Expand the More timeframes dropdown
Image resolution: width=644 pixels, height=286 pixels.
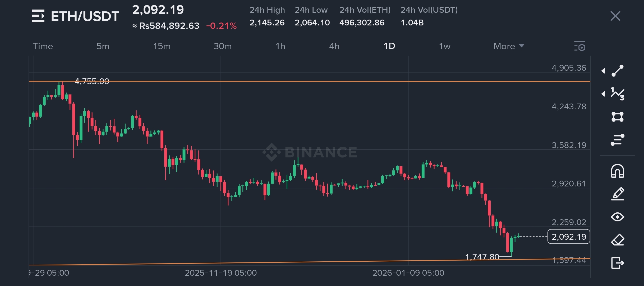[509, 46]
